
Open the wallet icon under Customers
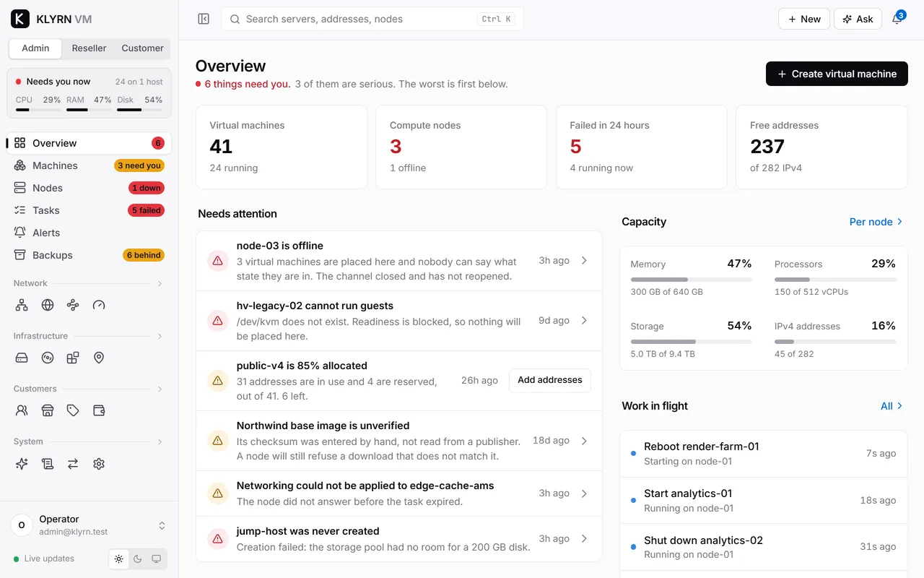[x=99, y=410]
